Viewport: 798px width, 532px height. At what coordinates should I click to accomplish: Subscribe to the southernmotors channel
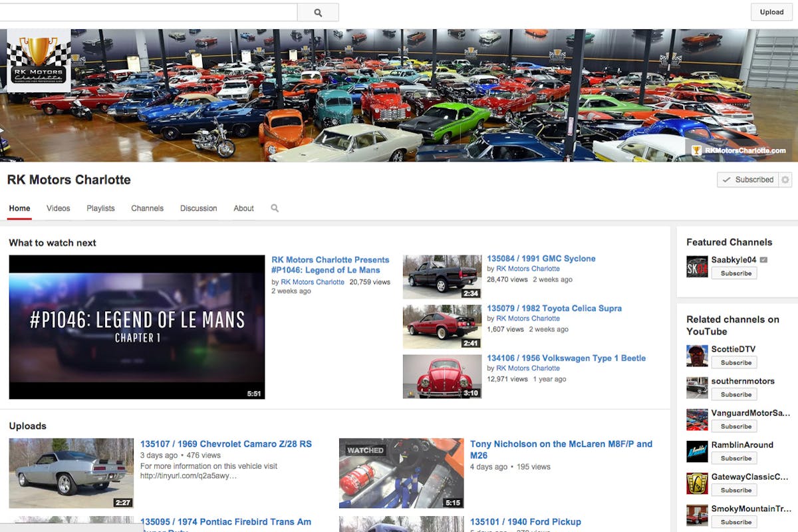point(734,394)
